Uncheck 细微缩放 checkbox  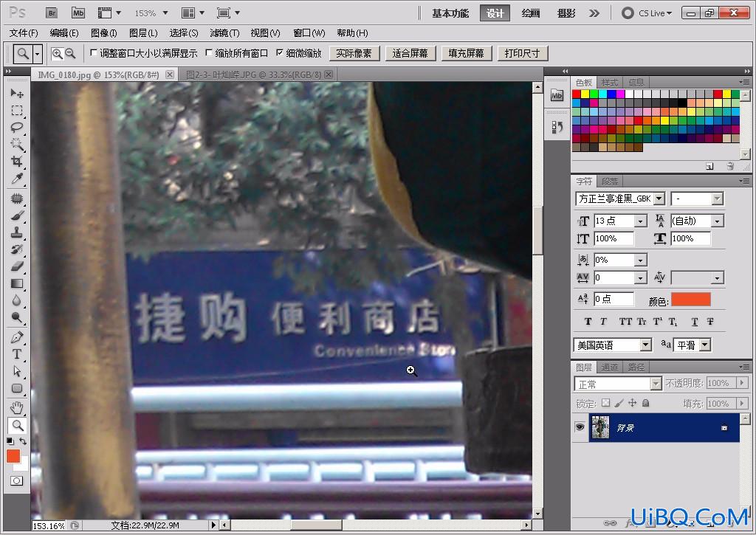tap(279, 53)
